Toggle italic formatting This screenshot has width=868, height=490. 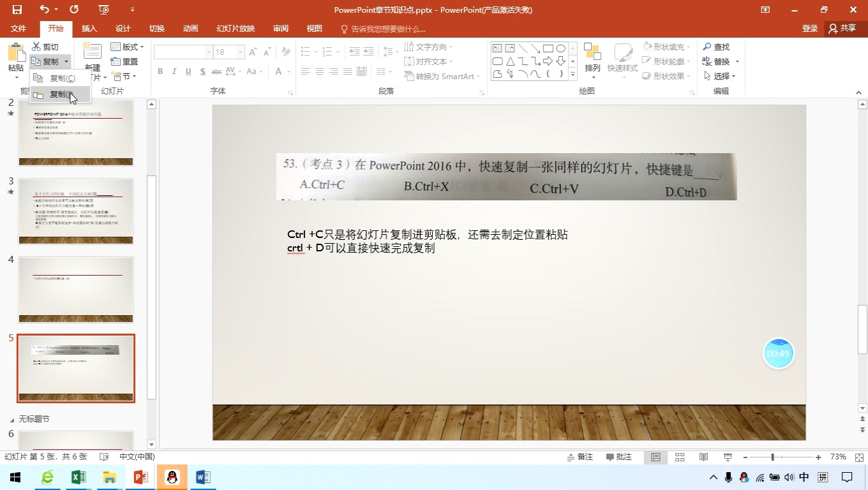point(174,71)
